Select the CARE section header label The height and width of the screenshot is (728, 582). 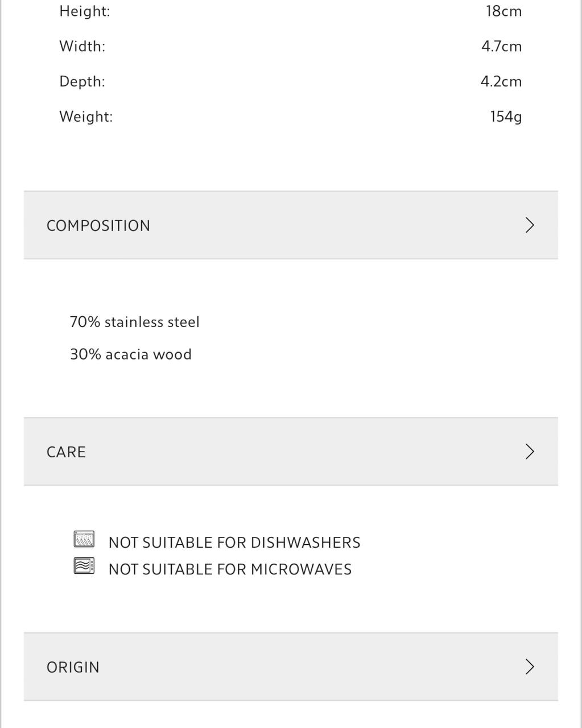click(66, 452)
